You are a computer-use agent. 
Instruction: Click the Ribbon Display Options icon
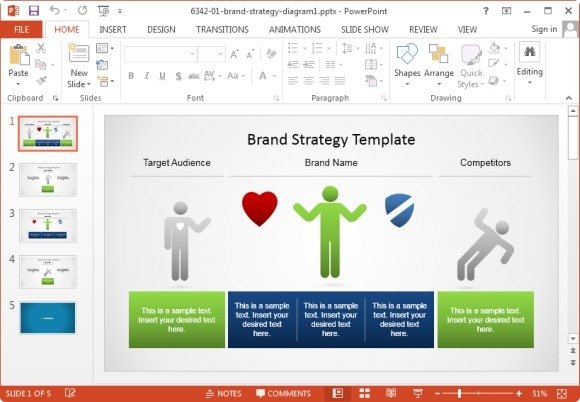506,11
